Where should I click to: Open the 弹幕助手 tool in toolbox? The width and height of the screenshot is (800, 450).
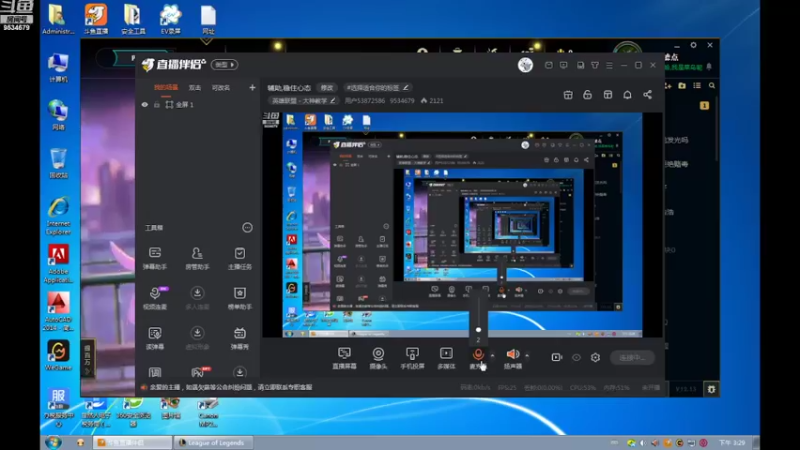tap(155, 258)
